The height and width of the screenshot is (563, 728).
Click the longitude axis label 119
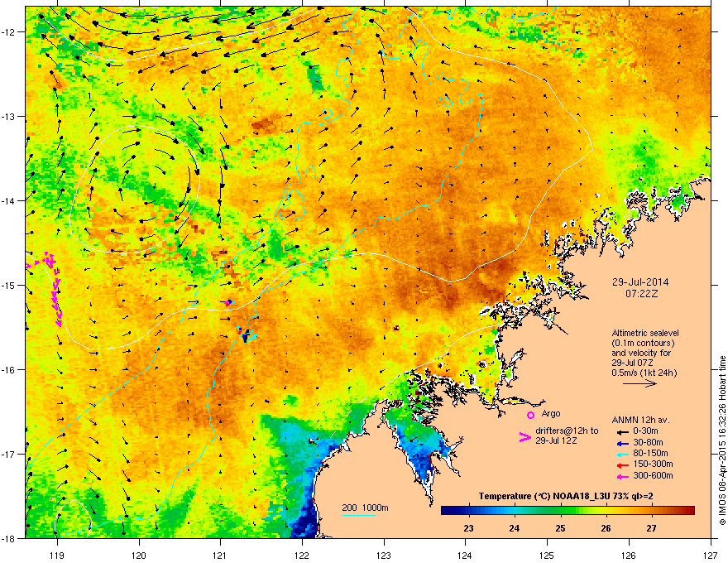(x=57, y=555)
